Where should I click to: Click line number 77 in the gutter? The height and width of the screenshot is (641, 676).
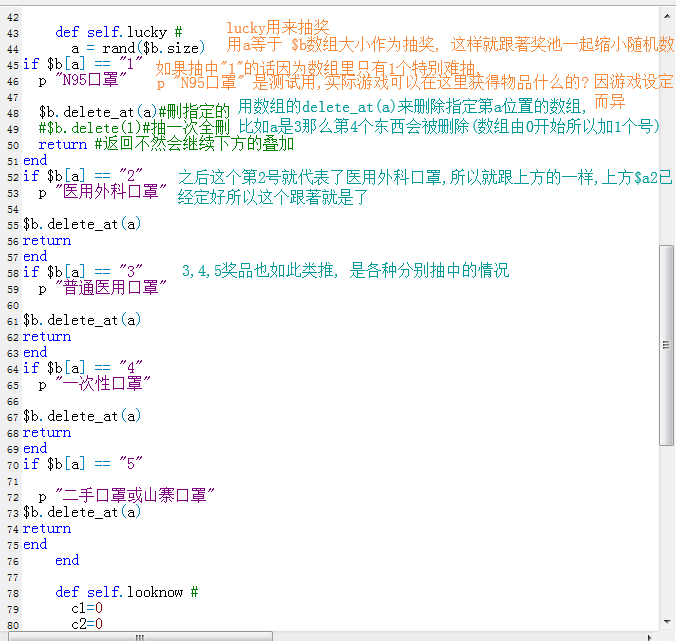click(13, 578)
